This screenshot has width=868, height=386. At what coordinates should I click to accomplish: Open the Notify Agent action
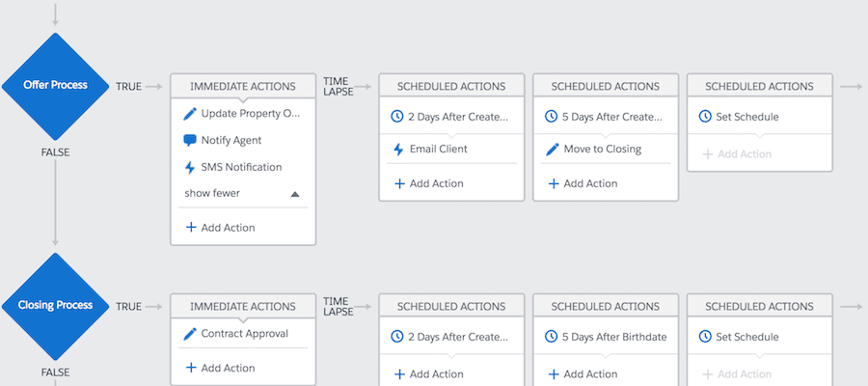point(231,140)
